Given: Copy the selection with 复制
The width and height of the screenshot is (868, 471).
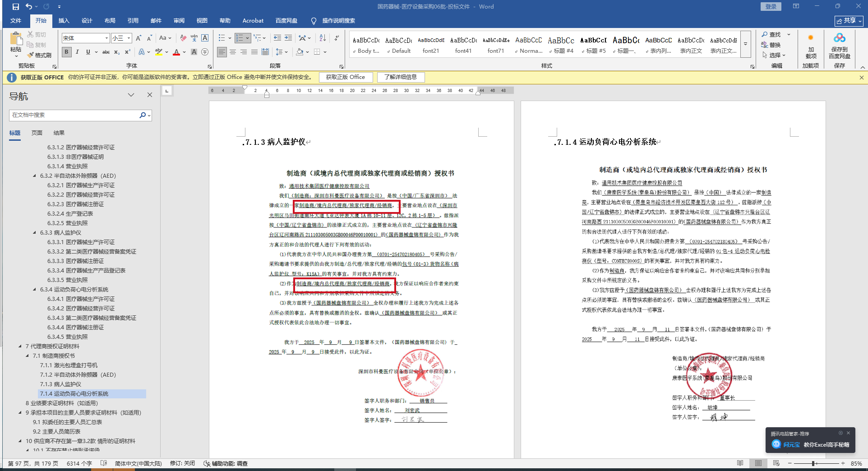Looking at the screenshot, I should point(37,45).
